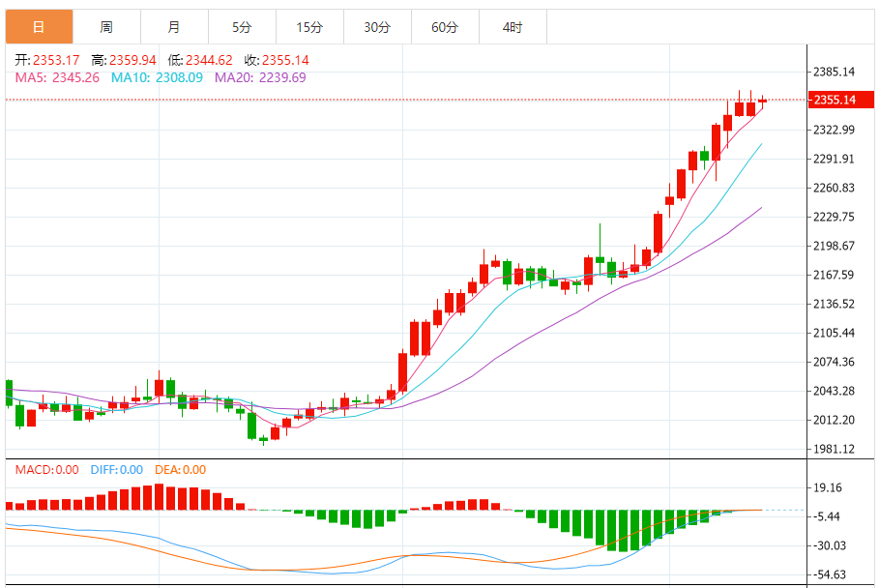The width and height of the screenshot is (879, 588).
Task: Select the 日 daily chart tab
Action: 40,27
